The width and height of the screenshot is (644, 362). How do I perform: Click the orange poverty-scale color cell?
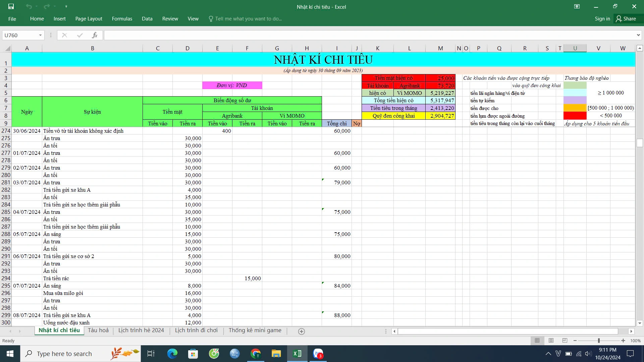pos(575,108)
